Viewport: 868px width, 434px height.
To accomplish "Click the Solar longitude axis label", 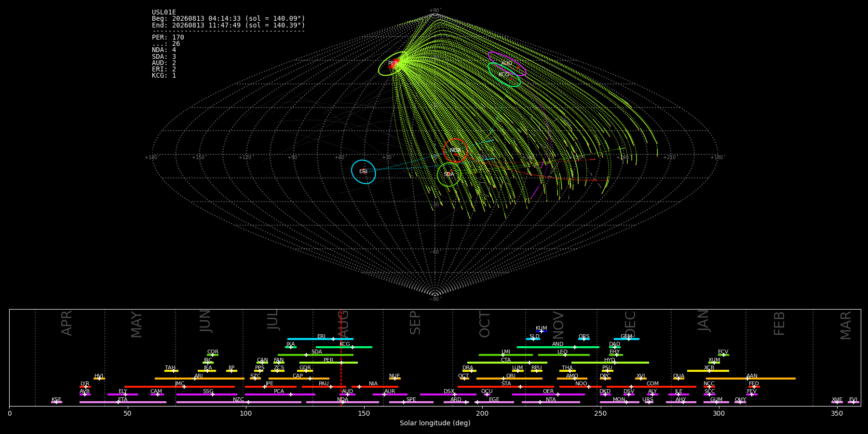I will tap(435, 423).
